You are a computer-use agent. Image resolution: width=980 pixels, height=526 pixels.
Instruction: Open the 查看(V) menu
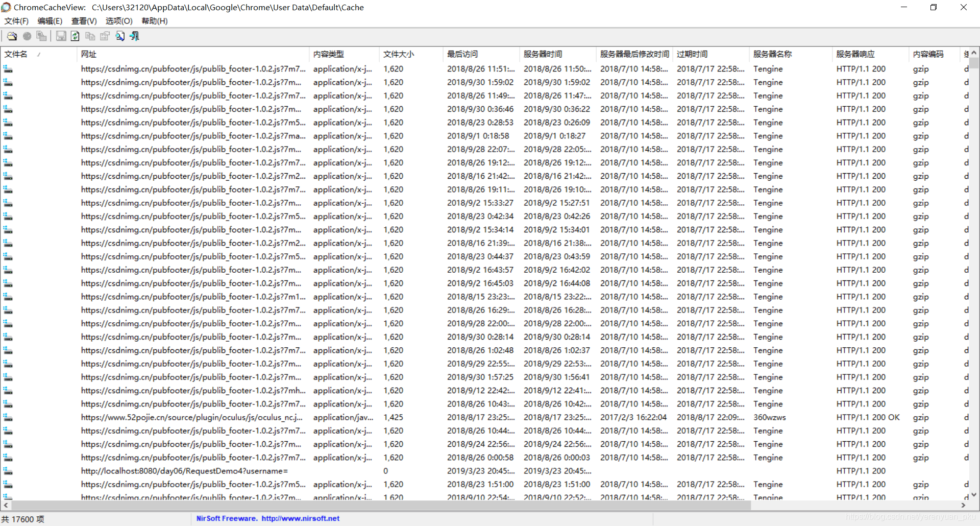[84, 21]
